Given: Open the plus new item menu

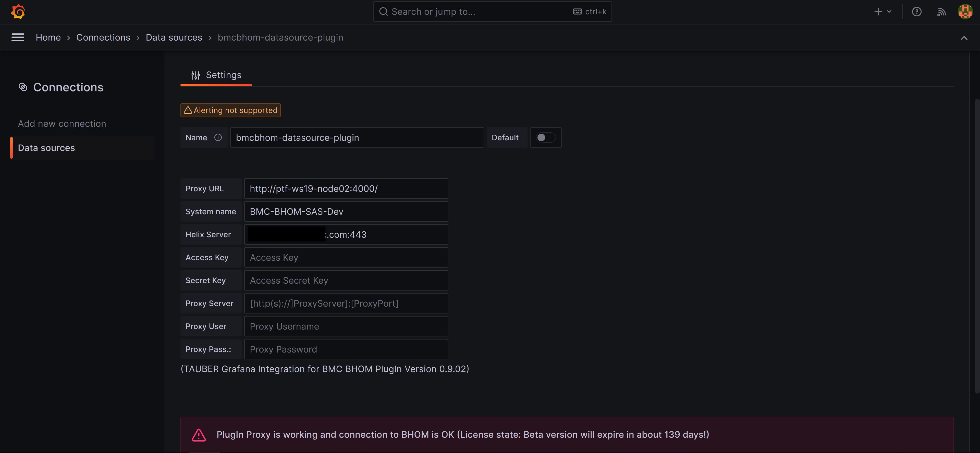Looking at the screenshot, I should [883, 12].
